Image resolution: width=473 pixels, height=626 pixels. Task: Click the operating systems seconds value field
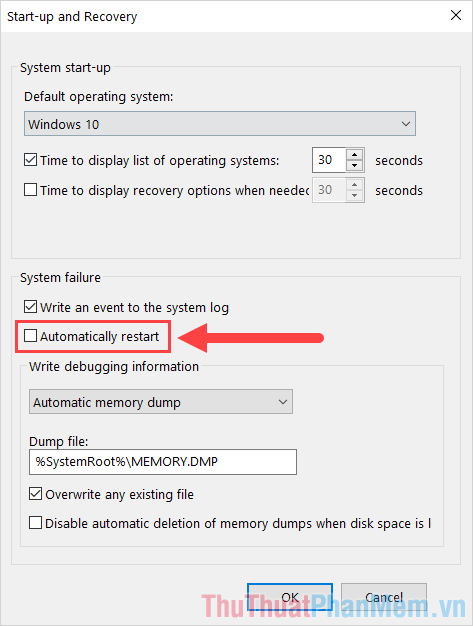pyautogui.click(x=329, y=160)
